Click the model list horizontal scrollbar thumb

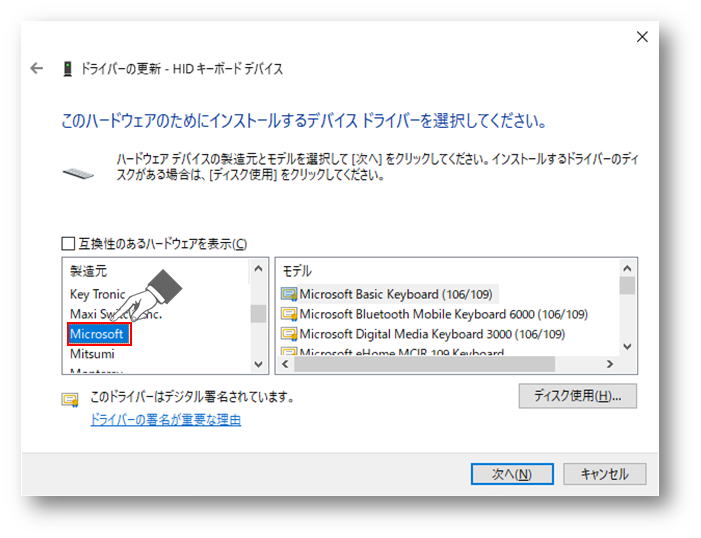(x=425, y=364)
